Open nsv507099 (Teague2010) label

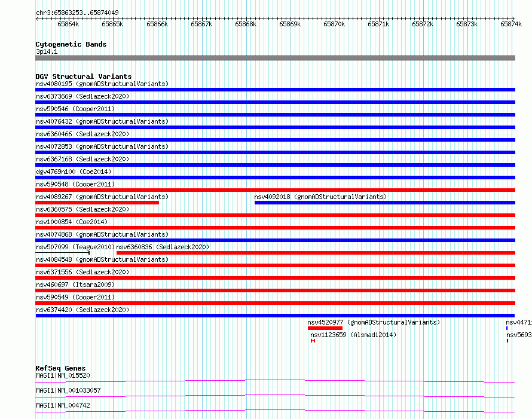pyautogui.click(x=75, y=247)
